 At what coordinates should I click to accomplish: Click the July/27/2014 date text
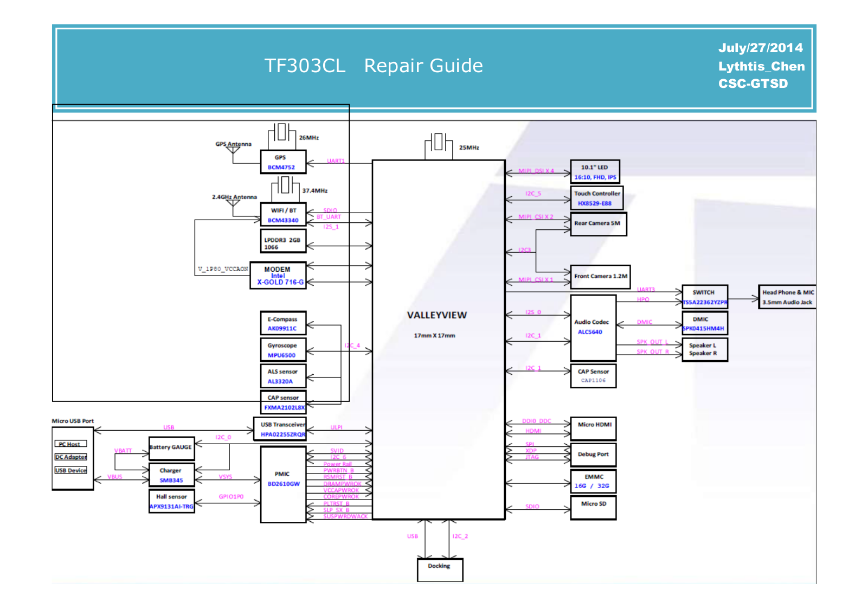coord(760,48)
